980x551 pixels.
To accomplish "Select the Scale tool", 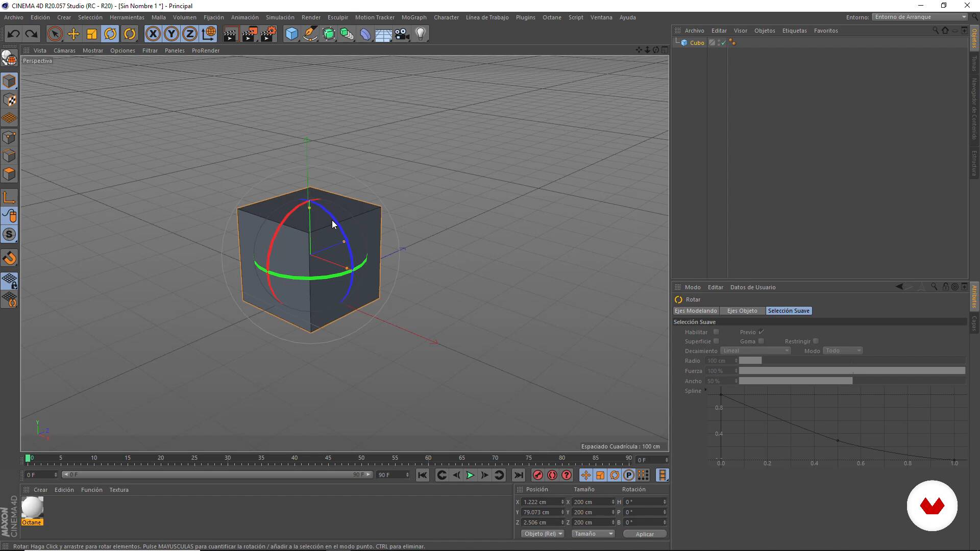I will [92, 34].
